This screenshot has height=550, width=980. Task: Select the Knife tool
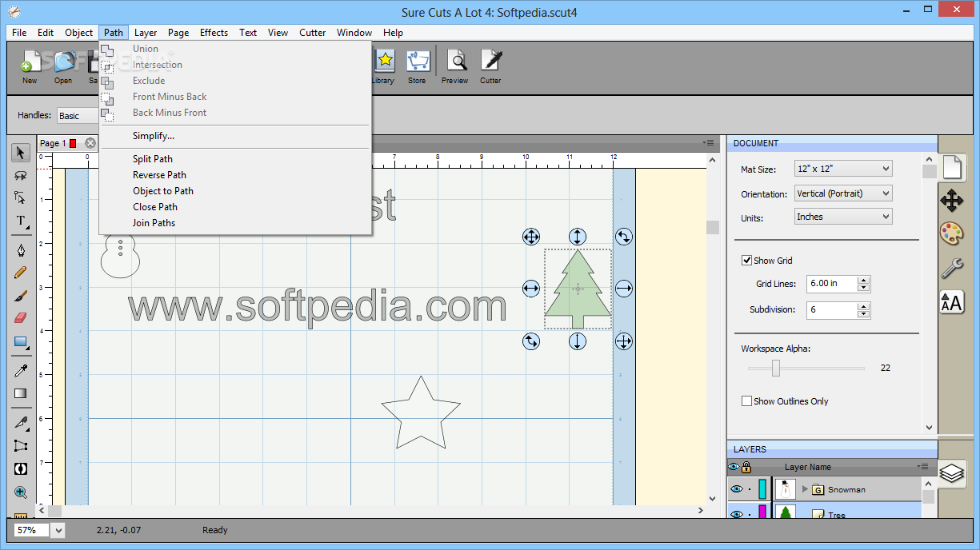pyautogui.click(x=21, y=423)
